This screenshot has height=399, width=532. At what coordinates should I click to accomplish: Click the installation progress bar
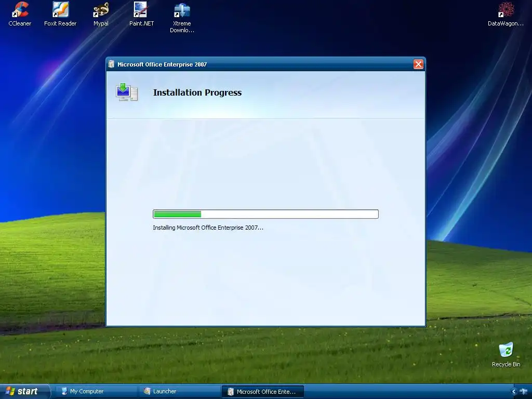[265, 214]
